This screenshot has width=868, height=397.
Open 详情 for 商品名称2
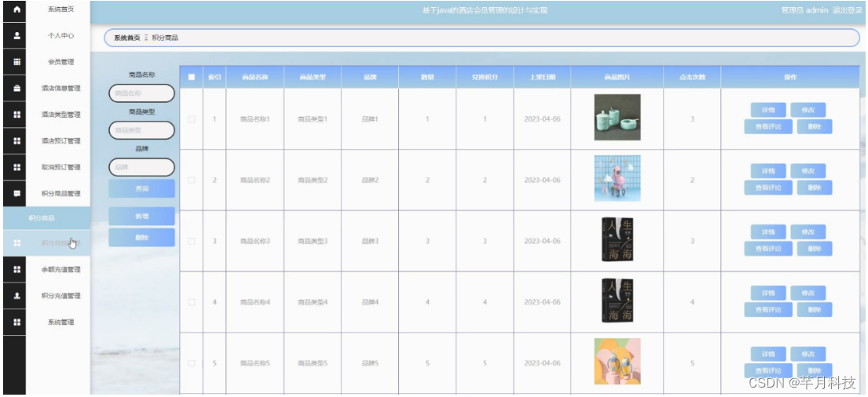coord(767,171)
